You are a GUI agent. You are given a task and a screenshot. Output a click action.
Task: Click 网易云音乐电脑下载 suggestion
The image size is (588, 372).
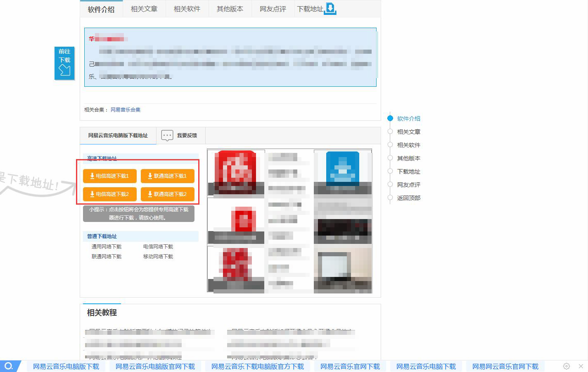426,367
